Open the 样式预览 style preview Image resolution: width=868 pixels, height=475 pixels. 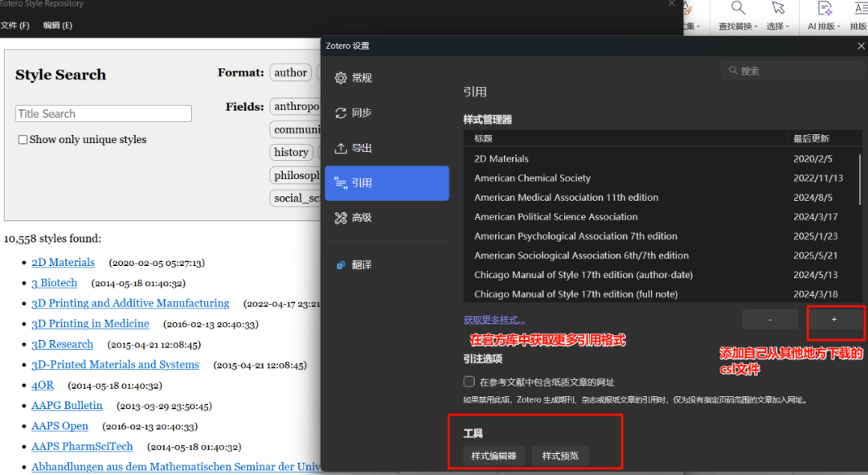560,456
